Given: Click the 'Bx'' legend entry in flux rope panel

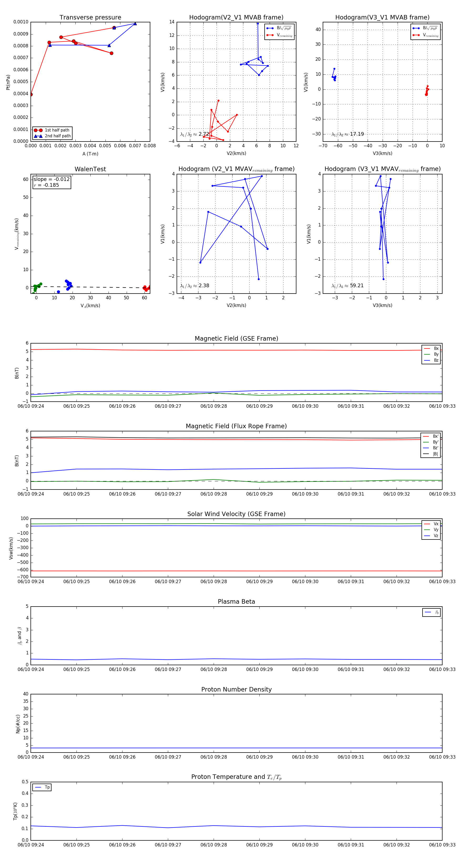Looking at the screenshot, I should click(x=431, y=436).
